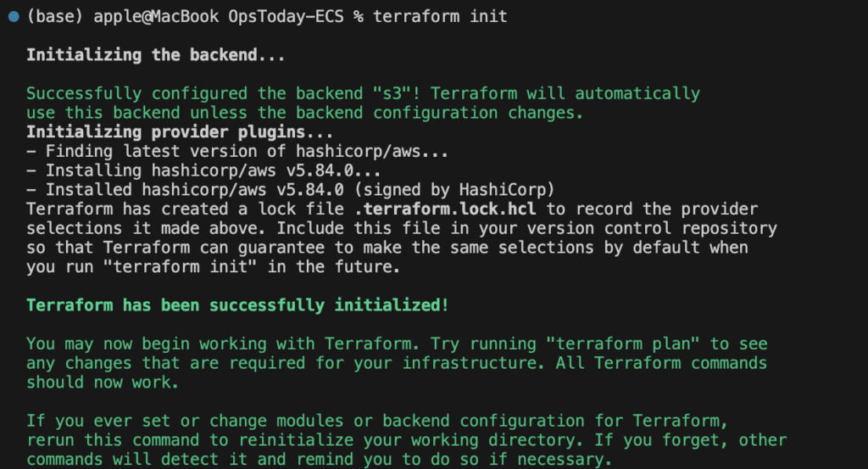Click the bold '.terraform.lock.hcl' filename

[445, 209]
